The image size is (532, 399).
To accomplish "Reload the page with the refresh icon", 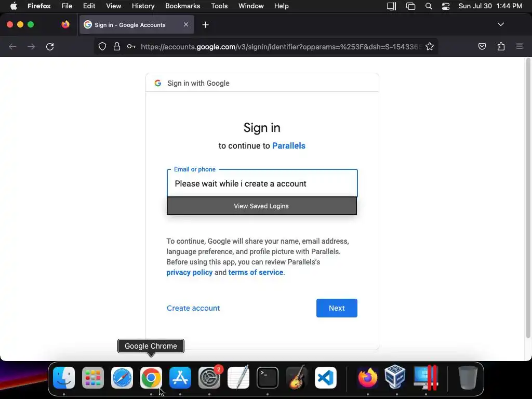I will (50, 46).
